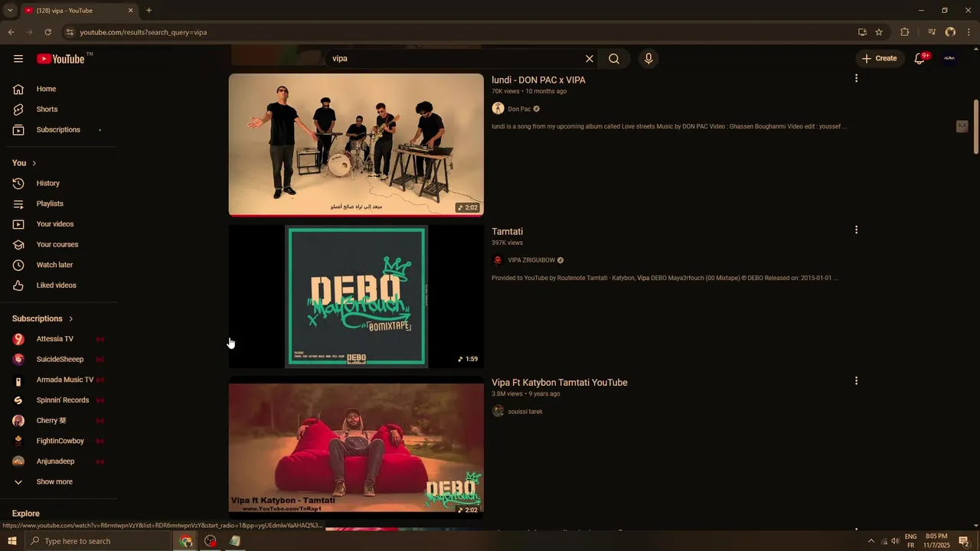980x551 pixels.
Task: Open more options for Tamtati video
Action: tap(856, 230)
